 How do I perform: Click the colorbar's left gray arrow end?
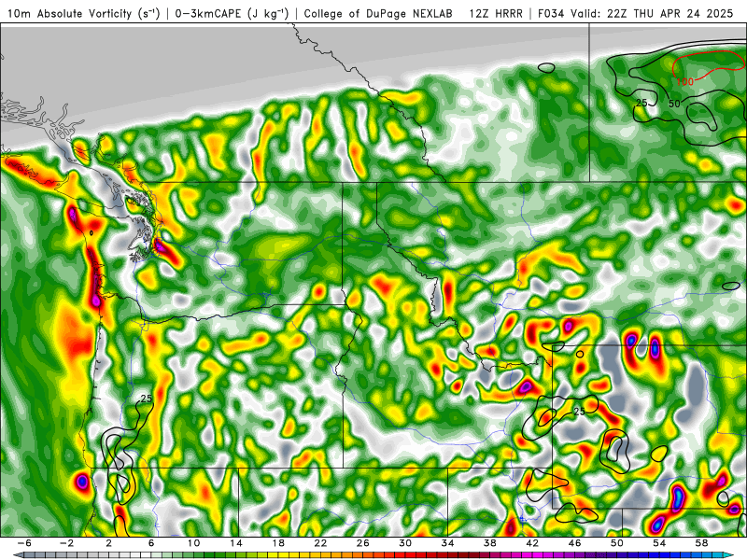18,555
